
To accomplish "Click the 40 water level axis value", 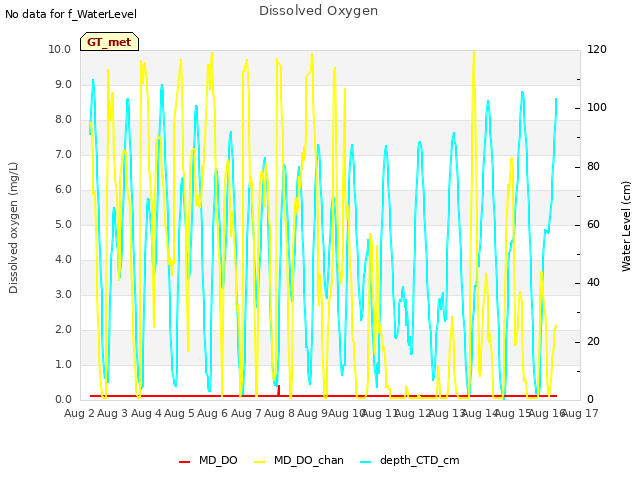I will [593, 283].
